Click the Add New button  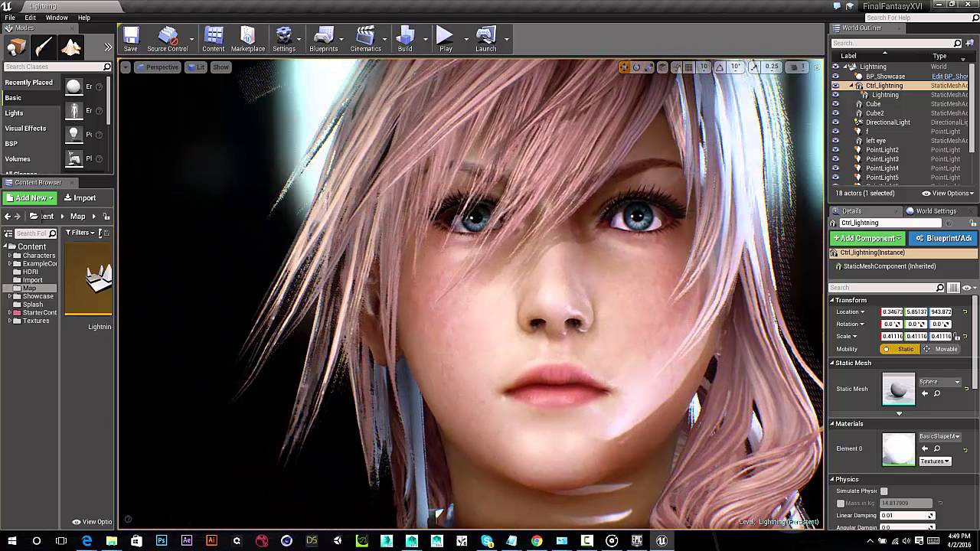(x=30, y=198)
